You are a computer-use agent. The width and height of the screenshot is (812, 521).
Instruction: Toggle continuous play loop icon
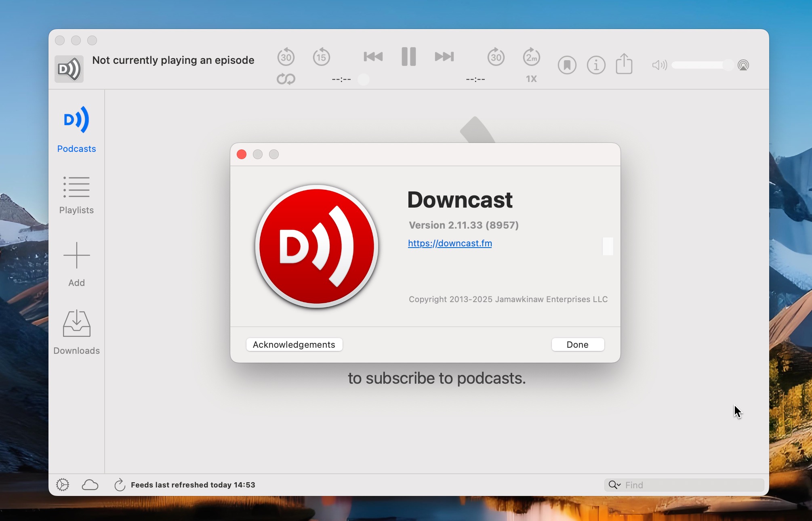pyautogui.click(x=286, y=79)
